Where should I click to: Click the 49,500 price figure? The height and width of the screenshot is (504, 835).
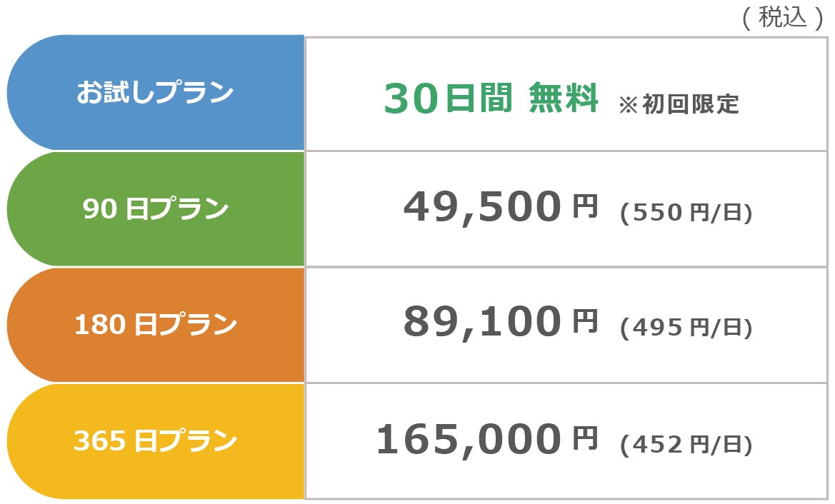coord(482,207)
